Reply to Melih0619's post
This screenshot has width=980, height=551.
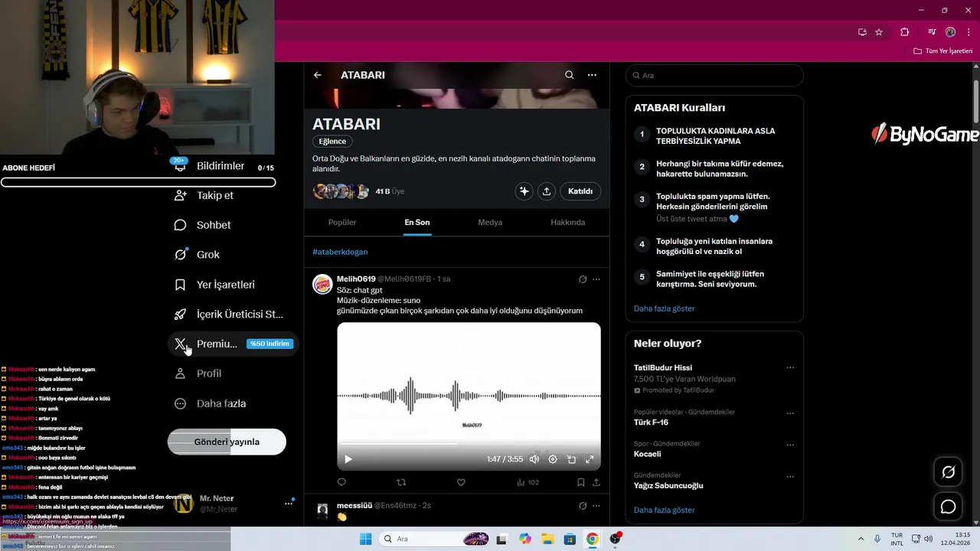pyautogui.click(x=341, y=482)
